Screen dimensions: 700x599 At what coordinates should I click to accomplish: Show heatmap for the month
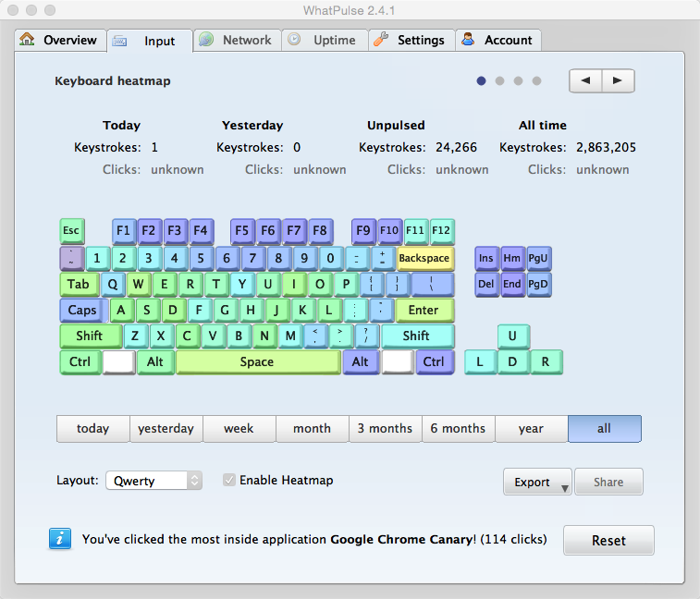coord(312,429)
